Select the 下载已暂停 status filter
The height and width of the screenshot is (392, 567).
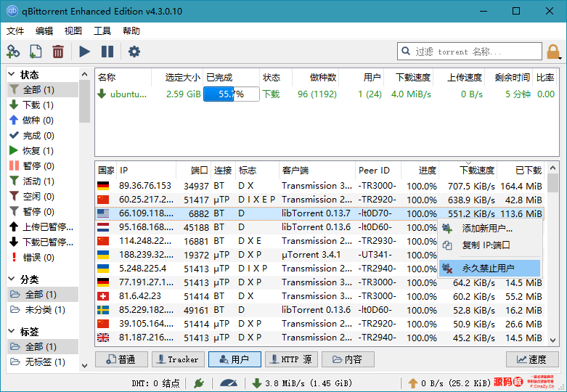(x=43, y=242)
